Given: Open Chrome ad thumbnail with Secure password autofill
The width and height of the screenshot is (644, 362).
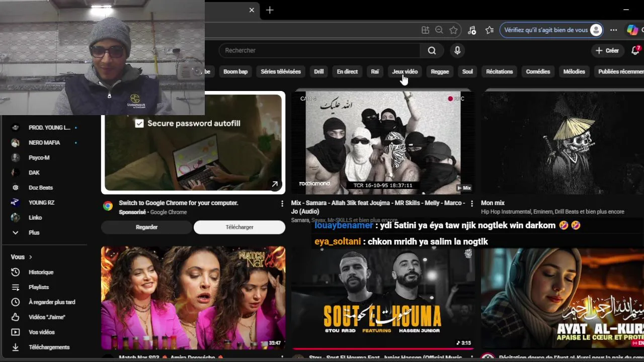Looking at the screenshot, I should pos(193,142).
